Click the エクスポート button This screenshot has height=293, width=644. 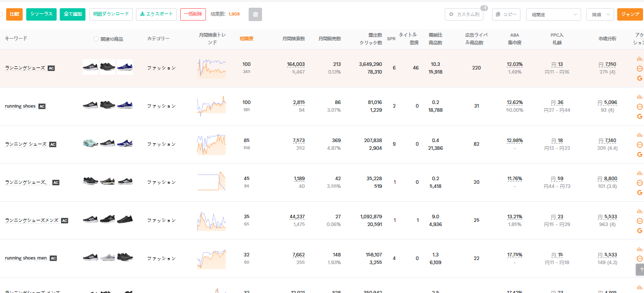point(156,14)
